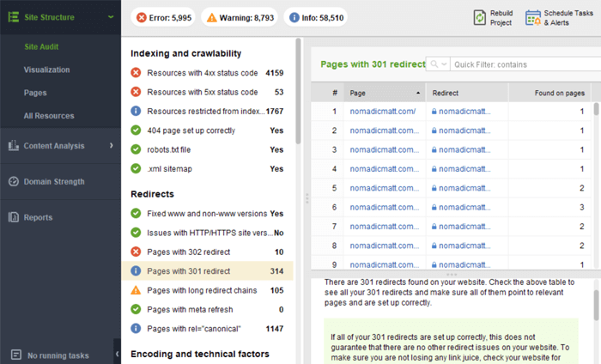Click warning icon for long redirect chains
Screen dimensions: 601x364
tap(136, 290)
